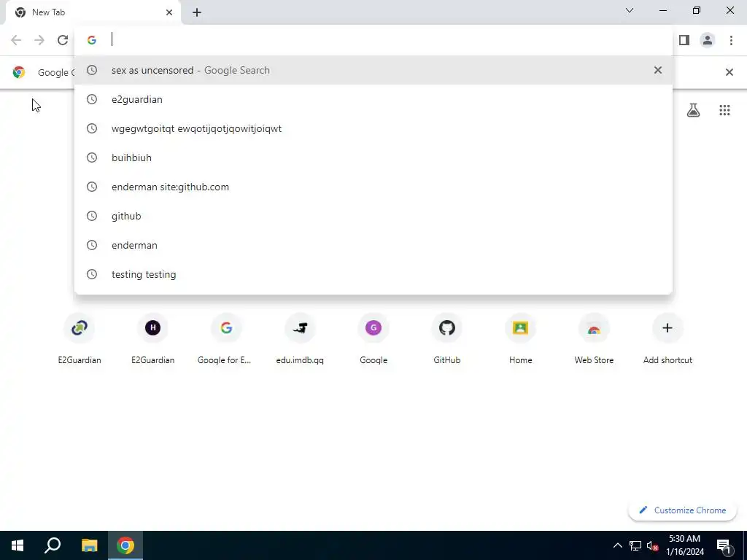Open the Google apps grid

[724, 111]
